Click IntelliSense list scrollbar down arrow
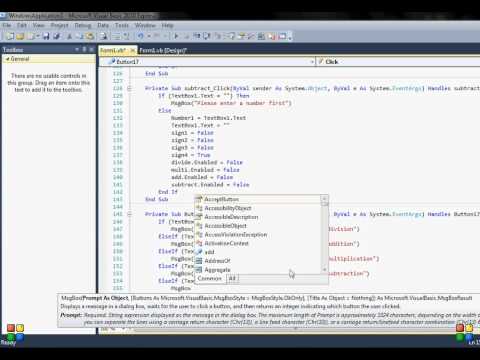 [324, 269]
